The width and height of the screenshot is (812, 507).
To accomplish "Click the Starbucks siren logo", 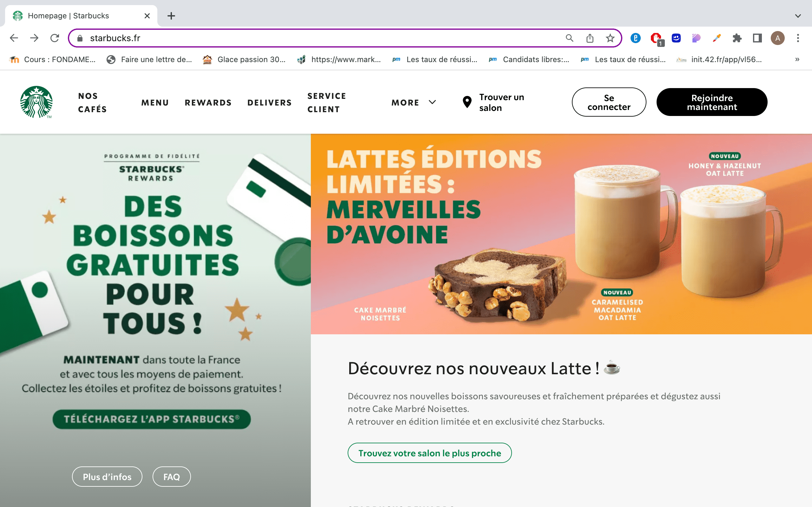I will (x=36, y=102).
